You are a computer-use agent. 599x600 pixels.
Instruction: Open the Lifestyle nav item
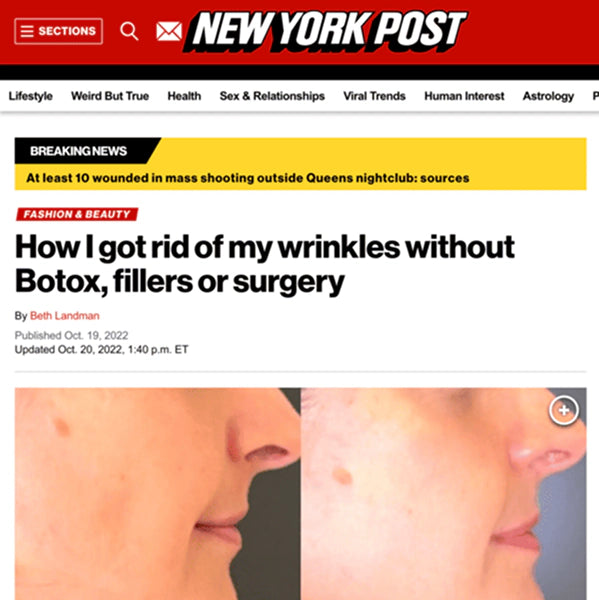pyautogui.click(x=31, y=96)
